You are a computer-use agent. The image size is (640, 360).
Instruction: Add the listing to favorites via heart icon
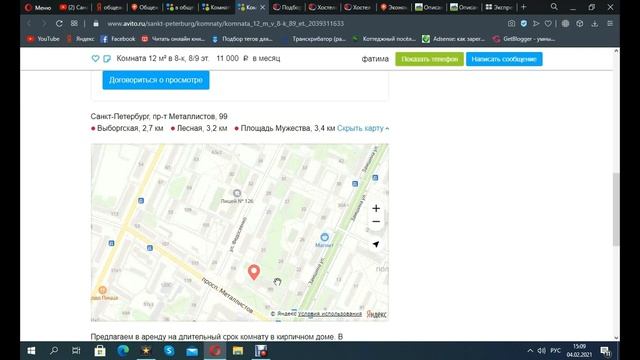coord(95,59)
